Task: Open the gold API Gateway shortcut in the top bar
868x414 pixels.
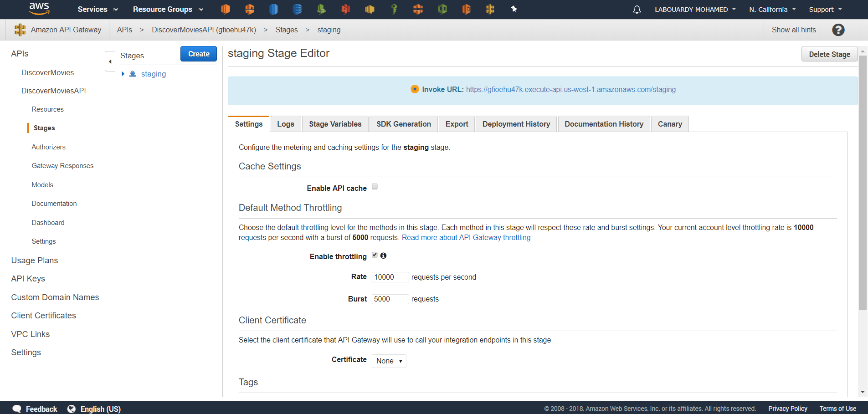Action: (490, 9)
